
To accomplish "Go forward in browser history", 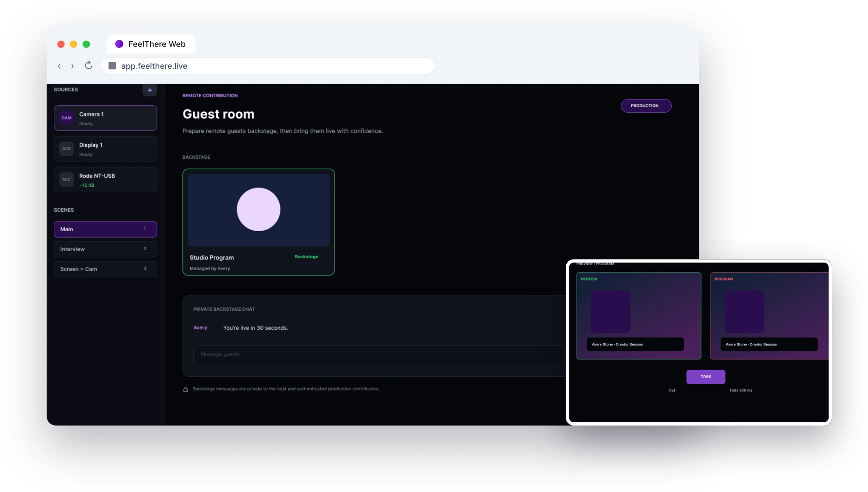I will (x=72, y=66).
